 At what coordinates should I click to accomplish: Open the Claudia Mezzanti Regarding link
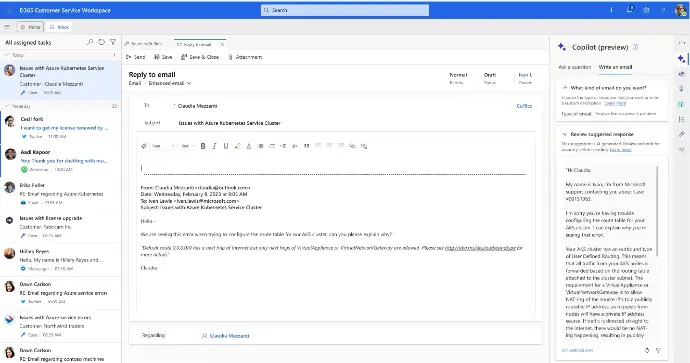229,335
